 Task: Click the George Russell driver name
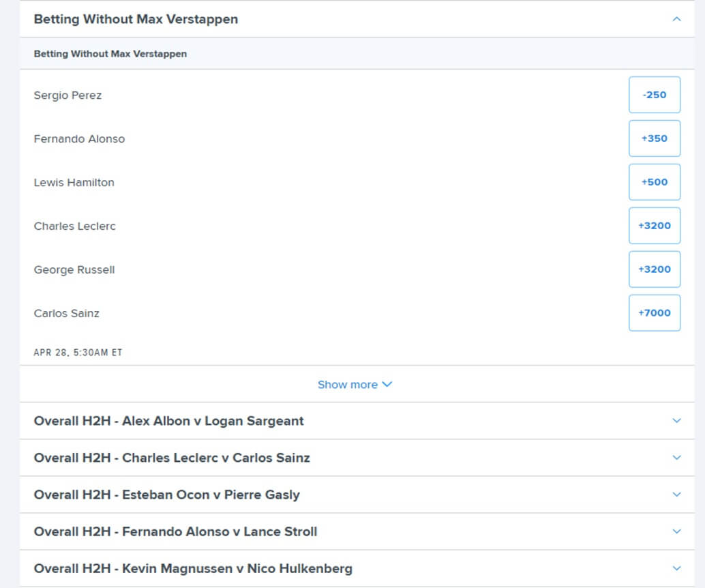[74, 270]
